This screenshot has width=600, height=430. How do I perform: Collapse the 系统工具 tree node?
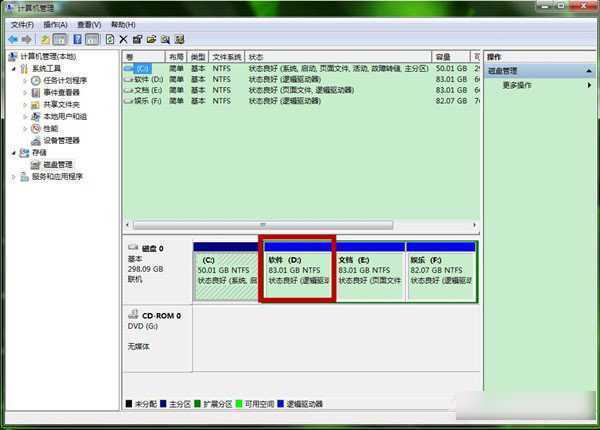14,69
